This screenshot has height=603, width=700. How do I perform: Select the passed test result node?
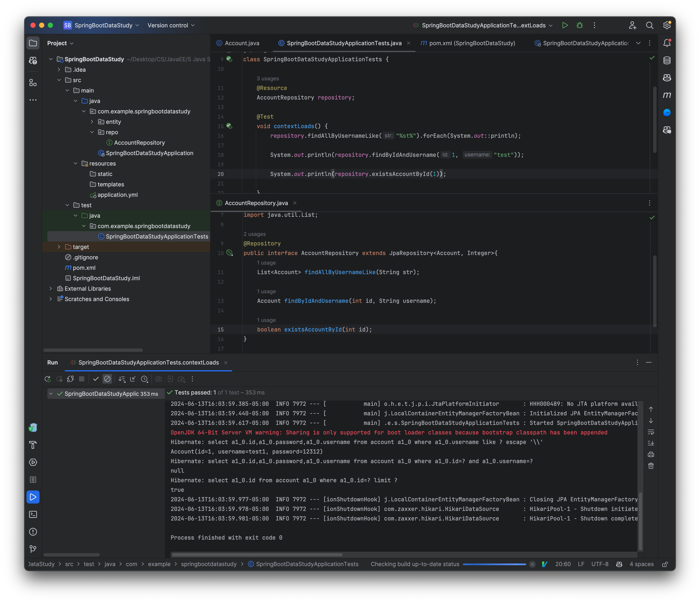pos(106,394)
